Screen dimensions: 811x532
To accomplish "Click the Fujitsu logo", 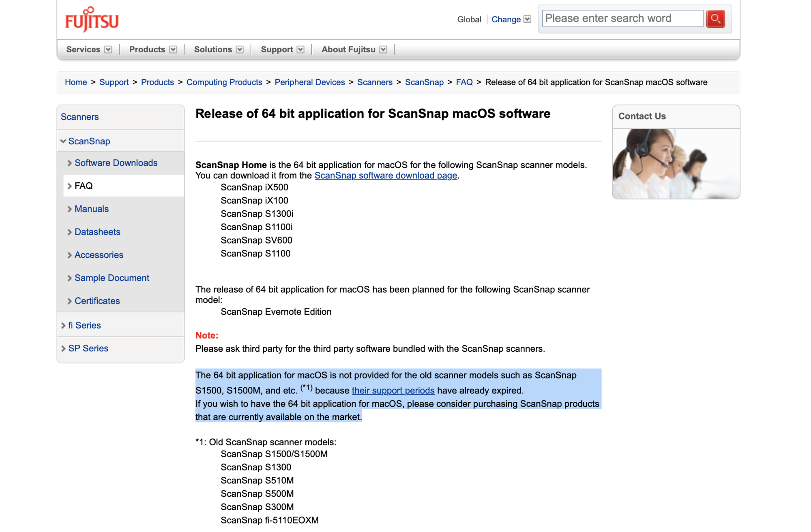I will click(92, 19).
